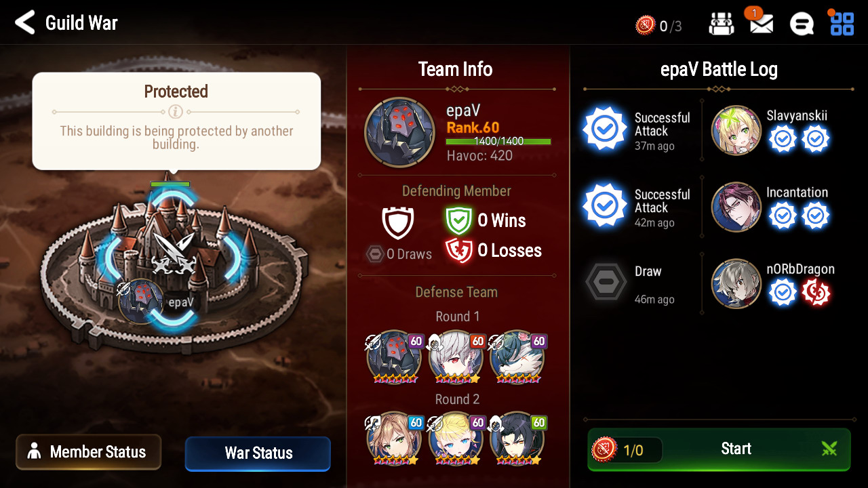Open Slavyanskii's battle log avatar
Image resolution: width=868 pixels, height=488 pixels.
(x=736, y=130)
